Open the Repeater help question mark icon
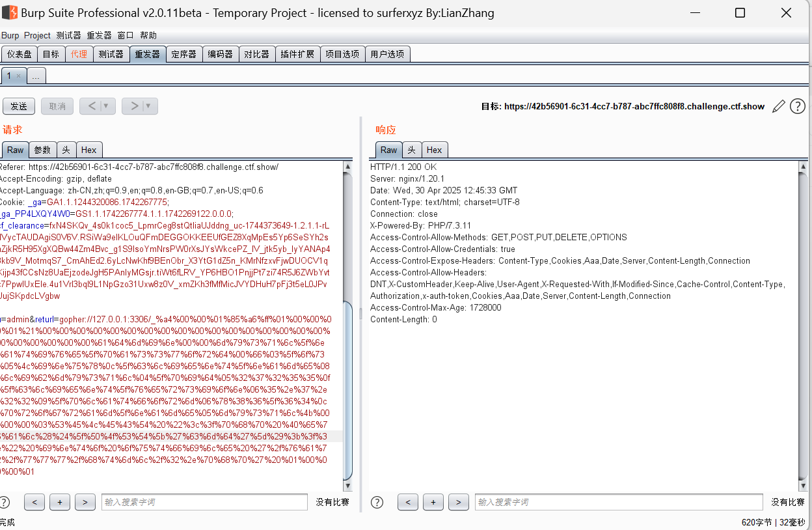The image size is (812, 530). click(798, 106)
